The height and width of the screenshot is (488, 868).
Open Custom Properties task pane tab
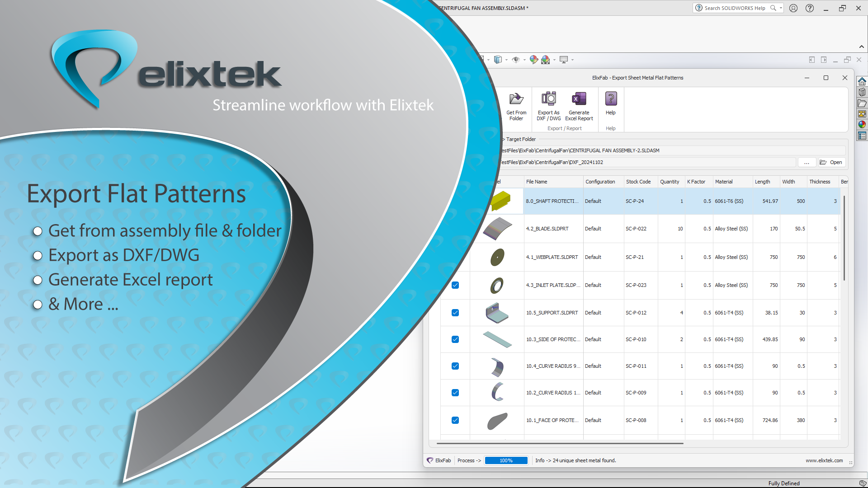[x=862, y=136]
